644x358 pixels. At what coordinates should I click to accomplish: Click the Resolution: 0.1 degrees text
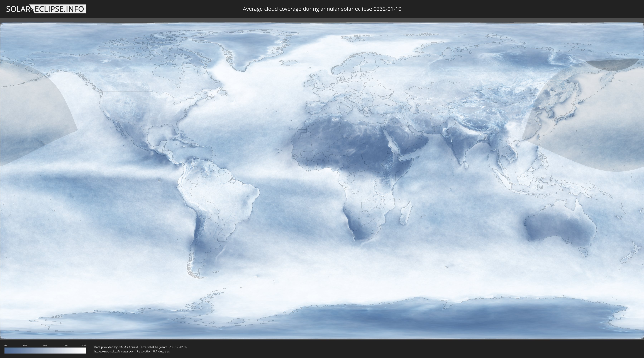(153, 351)
